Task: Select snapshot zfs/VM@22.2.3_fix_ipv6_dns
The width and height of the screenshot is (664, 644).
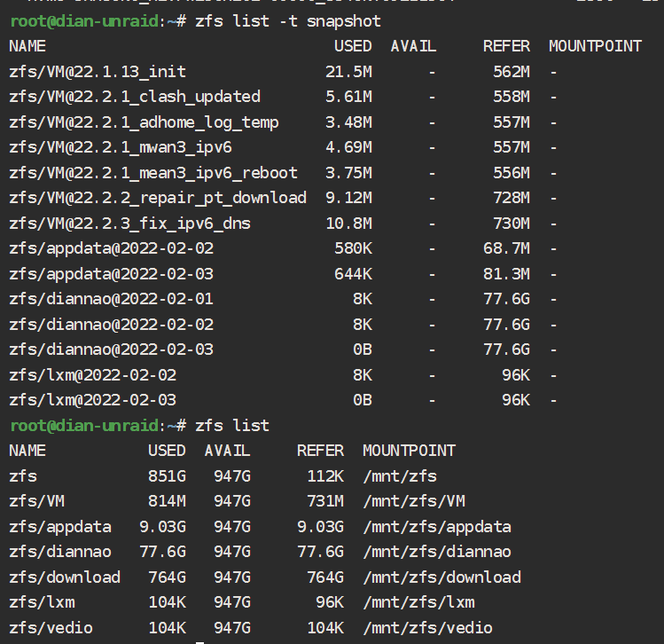Action: [130, 224]
